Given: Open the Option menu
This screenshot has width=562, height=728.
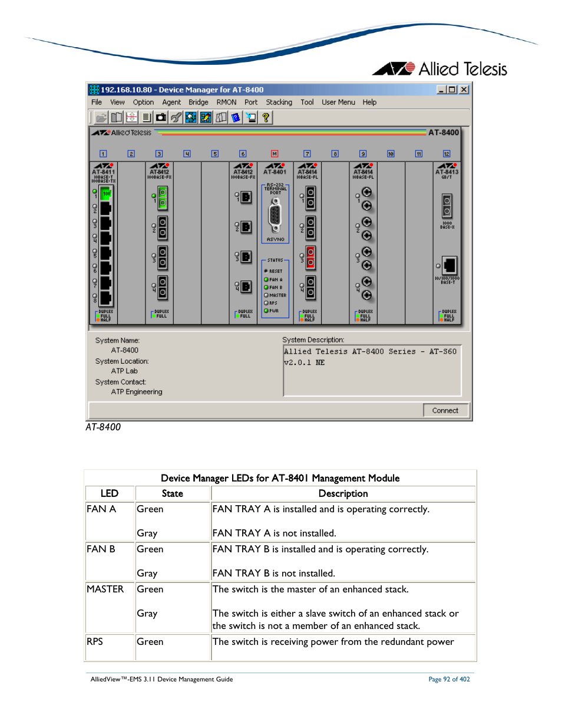Looking at the screenshot, I should click(x=143, y=103).
